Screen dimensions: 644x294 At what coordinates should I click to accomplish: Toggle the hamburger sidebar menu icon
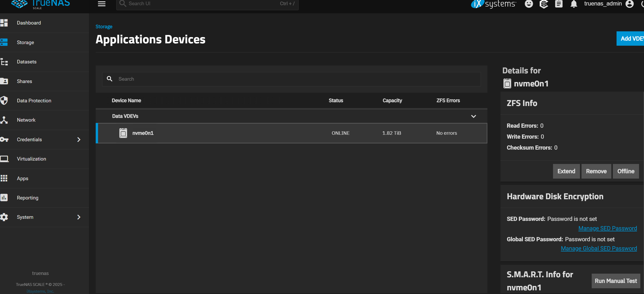(x=101, y=4)
